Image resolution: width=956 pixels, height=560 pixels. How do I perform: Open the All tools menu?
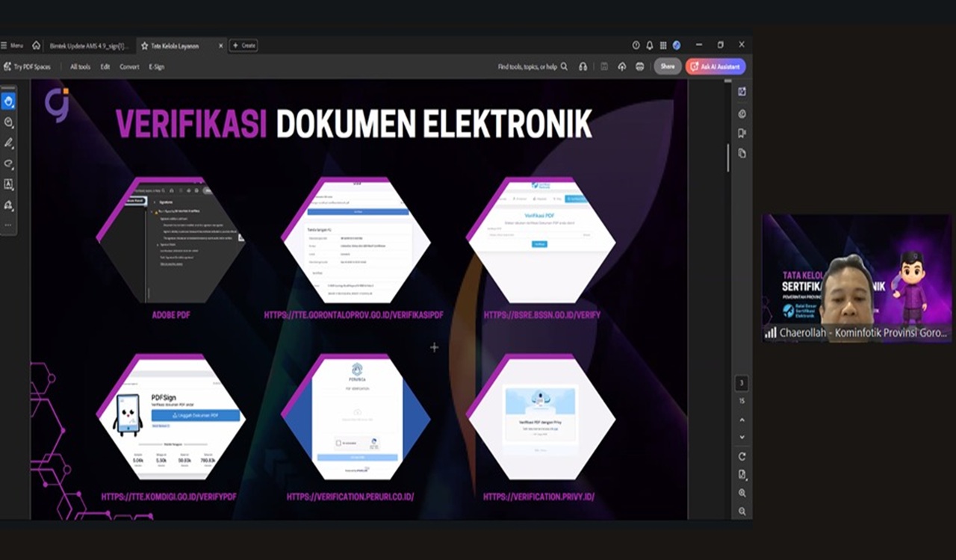(80, 66)
